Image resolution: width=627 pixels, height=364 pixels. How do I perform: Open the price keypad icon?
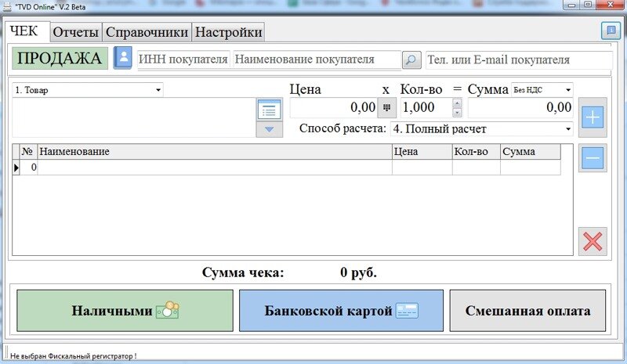click(x=387, y=107)
